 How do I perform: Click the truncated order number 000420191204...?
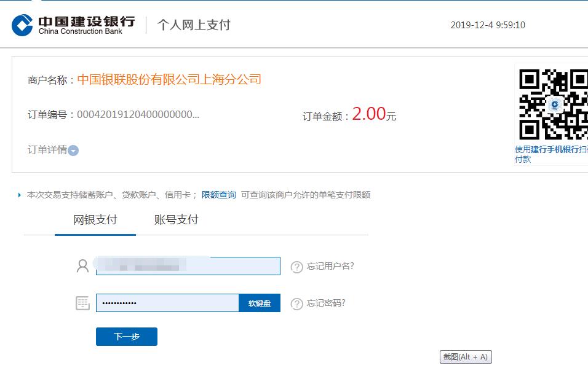pyautogui.click(x=138, y=114)
